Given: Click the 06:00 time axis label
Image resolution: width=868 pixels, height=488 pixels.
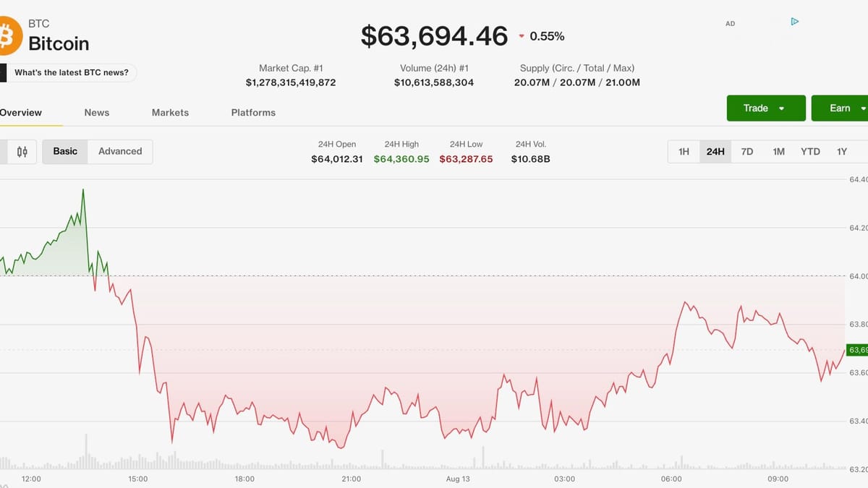Looking at the screenshot, I should tap(671, 479).
